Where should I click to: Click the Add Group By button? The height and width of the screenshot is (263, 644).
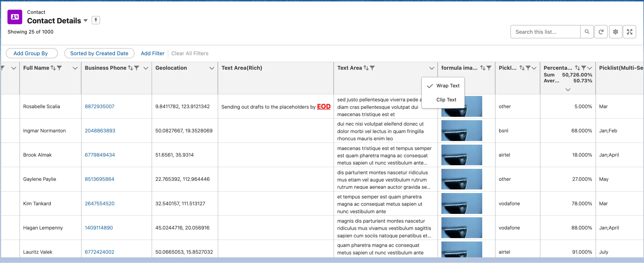click(x=31, y=53)
